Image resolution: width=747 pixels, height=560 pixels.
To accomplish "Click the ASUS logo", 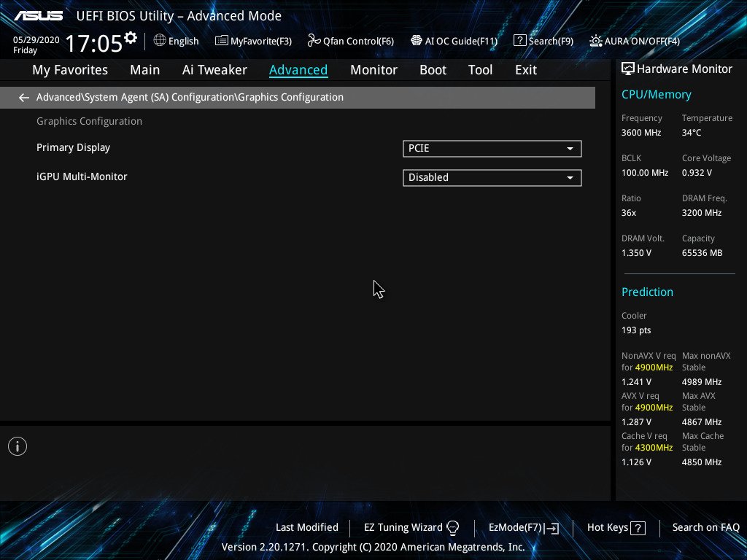I will (39, 16).
